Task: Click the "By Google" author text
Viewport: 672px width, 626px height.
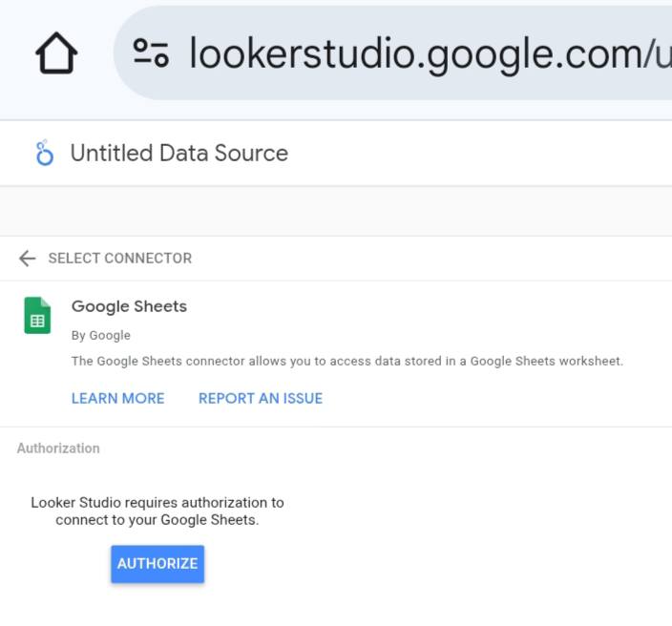Action: pos(101,336)
